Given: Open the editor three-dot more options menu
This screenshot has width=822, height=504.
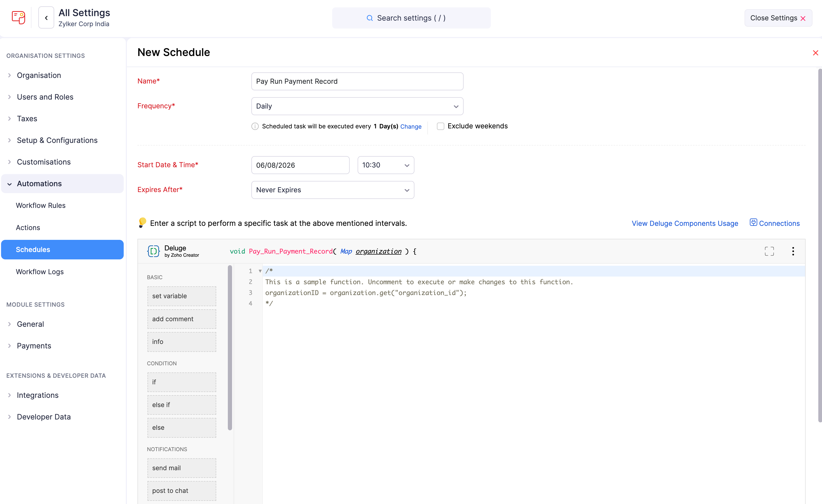Looking at the screenshot, I should point(793,251).
